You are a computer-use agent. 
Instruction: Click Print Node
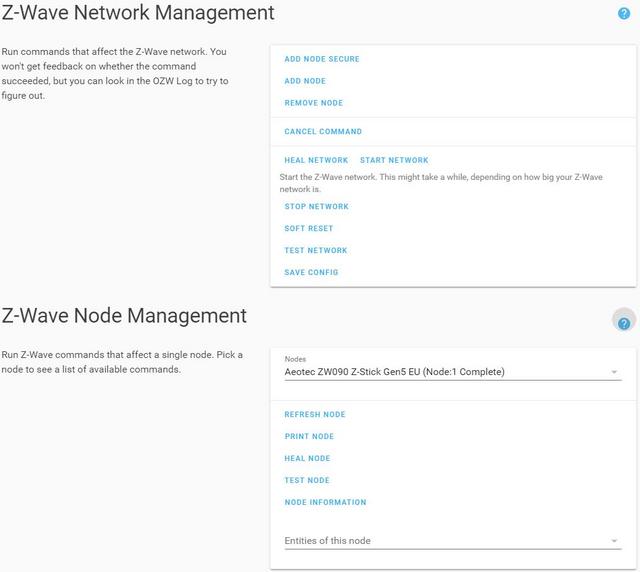pyautogui.click(x=309, y=436)
